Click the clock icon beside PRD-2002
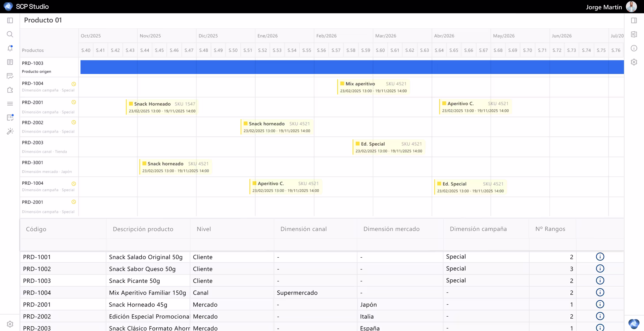Image resolution: width=644 pixels, height=331 pixels. [74, 122]
